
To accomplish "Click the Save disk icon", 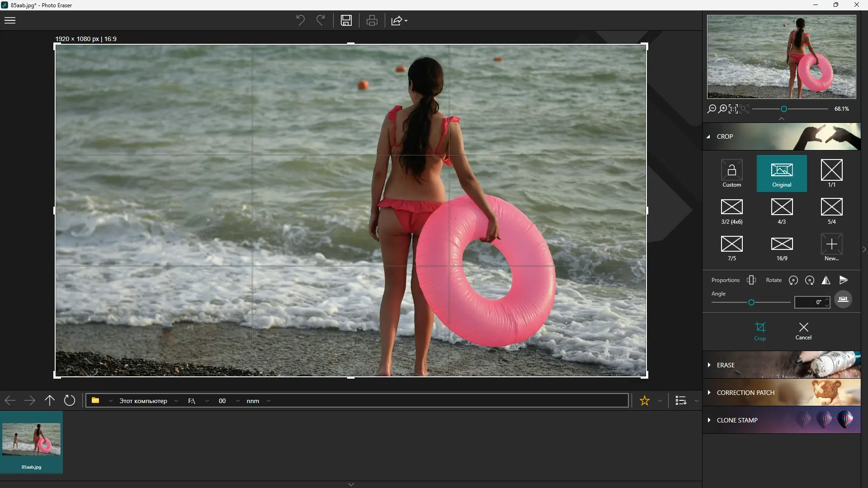I will pyautogui.click(x=346, y=20).
